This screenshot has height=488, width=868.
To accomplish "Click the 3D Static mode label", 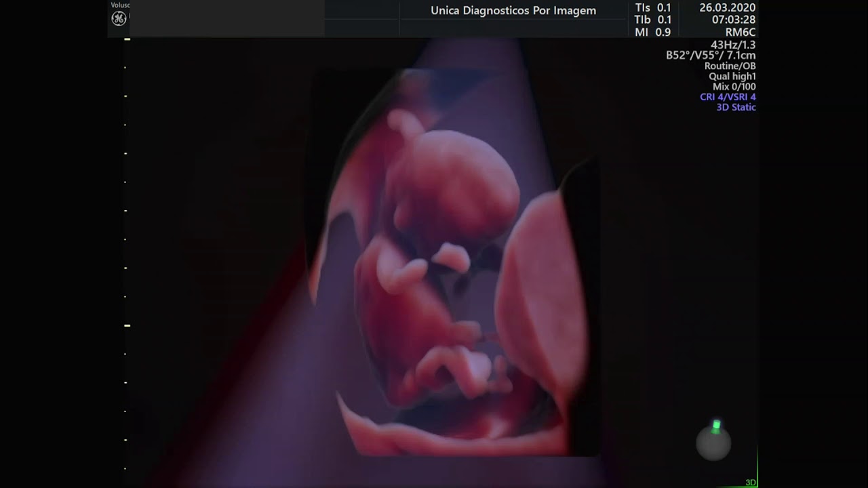I will (x=736, y=107).
